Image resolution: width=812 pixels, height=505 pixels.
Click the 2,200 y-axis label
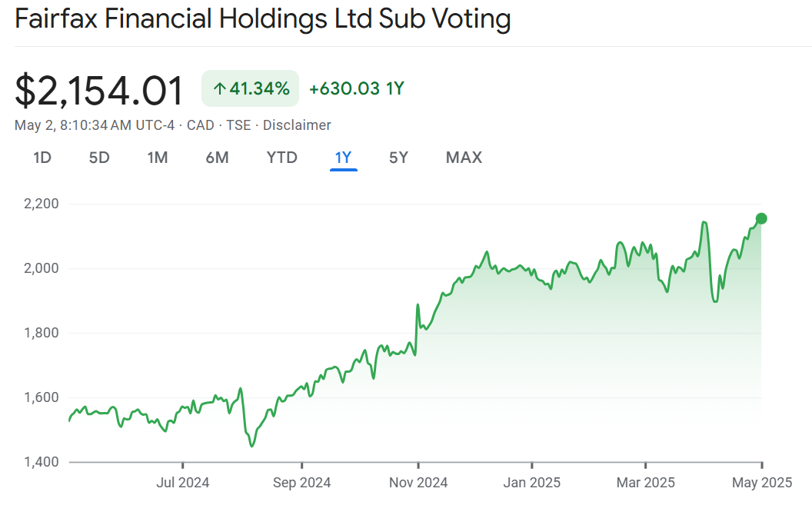[42, 204]
